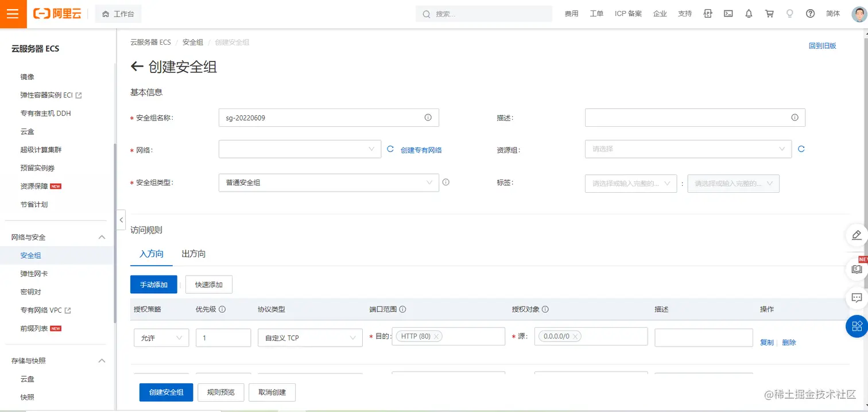Click info icon next to 授权对象 header
This screenshot has width=868, height=412.
[x=545, y=309]
